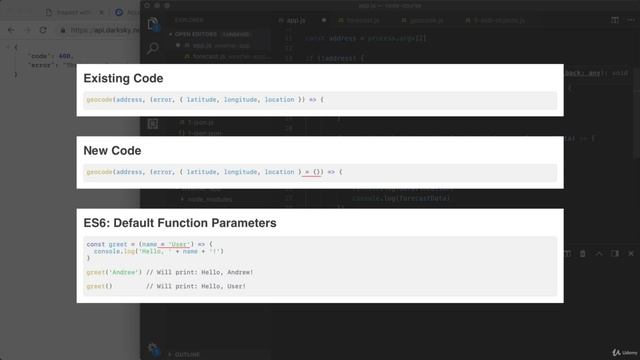Expand the node_modules folder
The width and height of the screenshot is (640, 360).
point(207,199)
